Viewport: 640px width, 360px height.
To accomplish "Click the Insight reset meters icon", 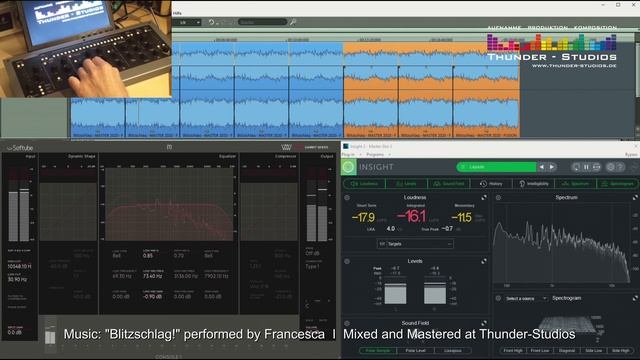I will [x=576, y=167].
